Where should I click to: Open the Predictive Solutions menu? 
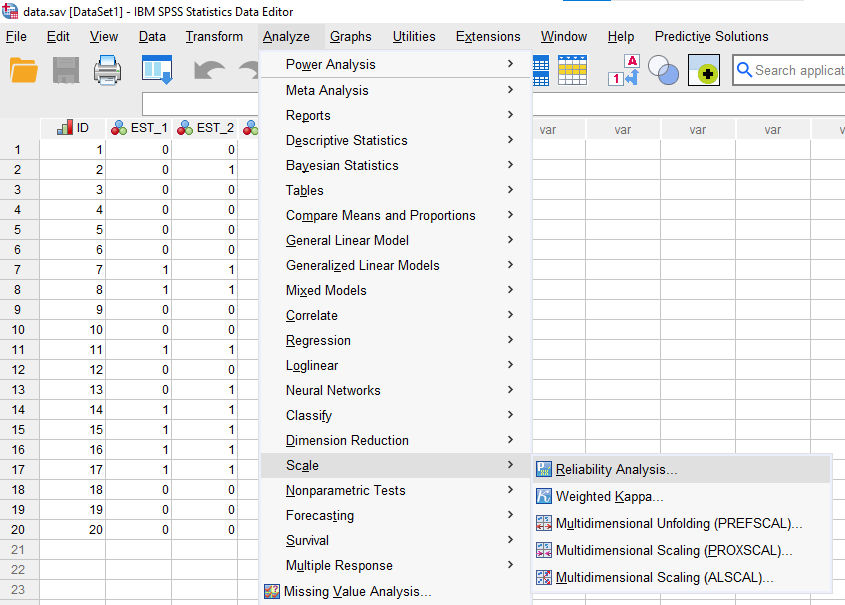point(711,36)
